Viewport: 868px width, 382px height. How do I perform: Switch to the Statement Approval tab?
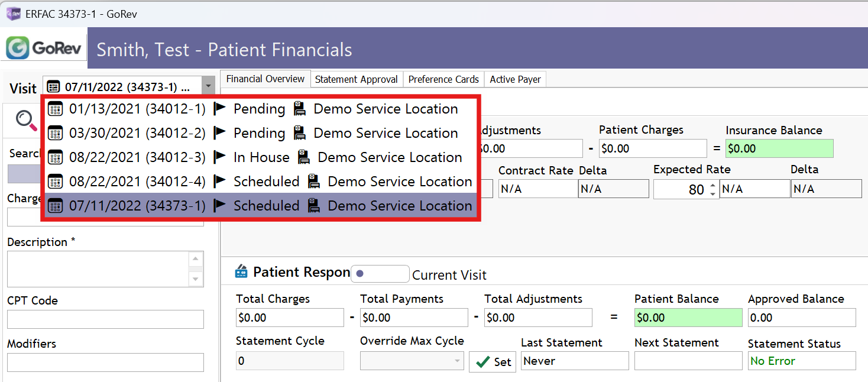click(356, 79)
